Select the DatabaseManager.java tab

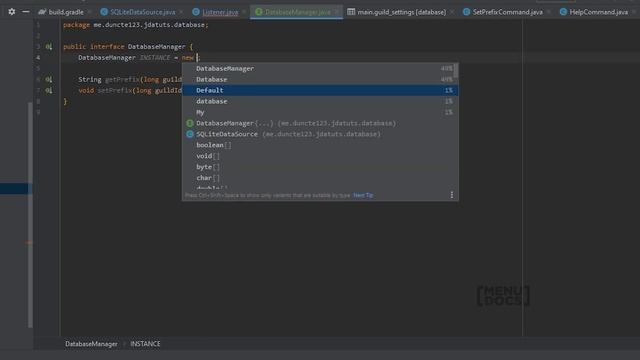[x=298, y=12]
